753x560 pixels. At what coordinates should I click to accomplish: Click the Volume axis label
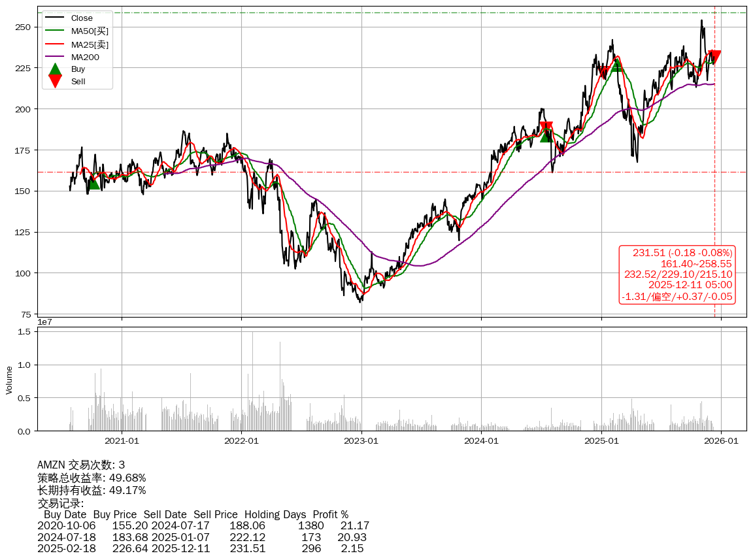click(9, 380)
